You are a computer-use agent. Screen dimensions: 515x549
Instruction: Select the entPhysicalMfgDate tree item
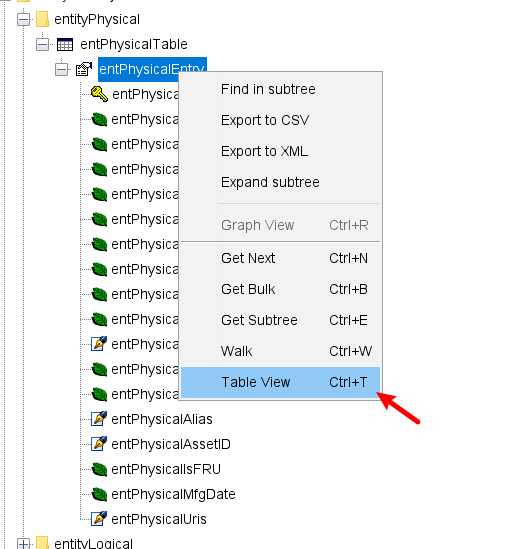tap(173, 494)
